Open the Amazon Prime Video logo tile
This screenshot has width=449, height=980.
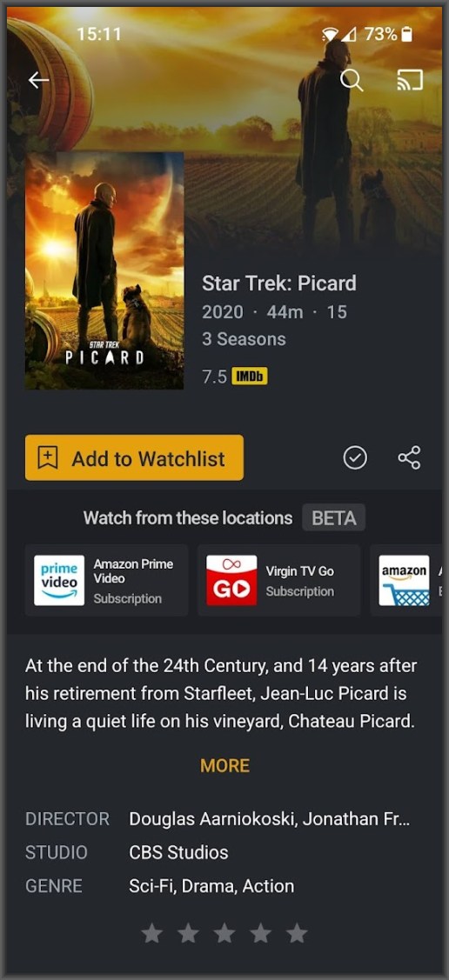(x=59, y=581)
